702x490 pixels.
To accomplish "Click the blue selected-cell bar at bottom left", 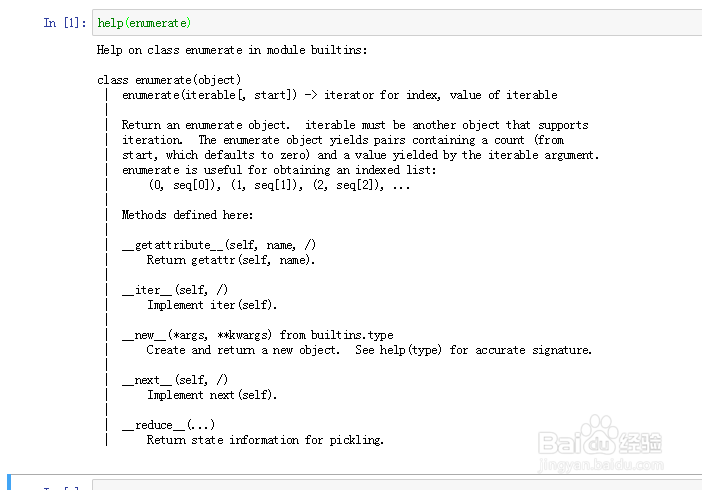I will coord(9,483).
